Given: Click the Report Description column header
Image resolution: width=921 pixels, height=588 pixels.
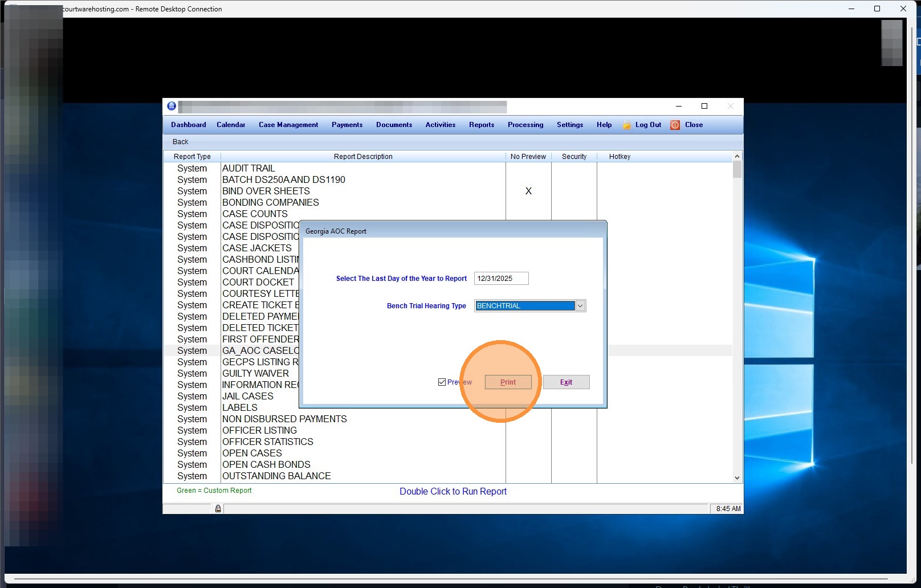Looking at the screenshot, I should [x=362, y=157].
